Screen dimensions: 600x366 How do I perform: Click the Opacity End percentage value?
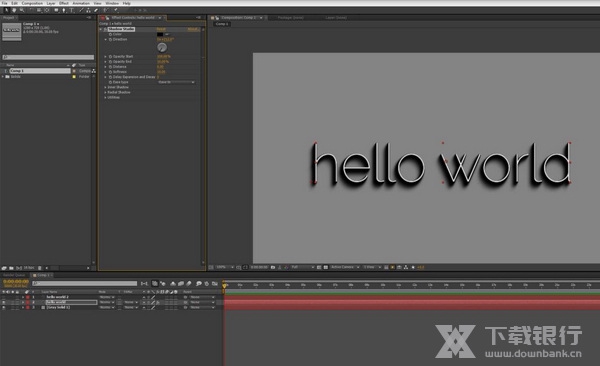(163, 61)
